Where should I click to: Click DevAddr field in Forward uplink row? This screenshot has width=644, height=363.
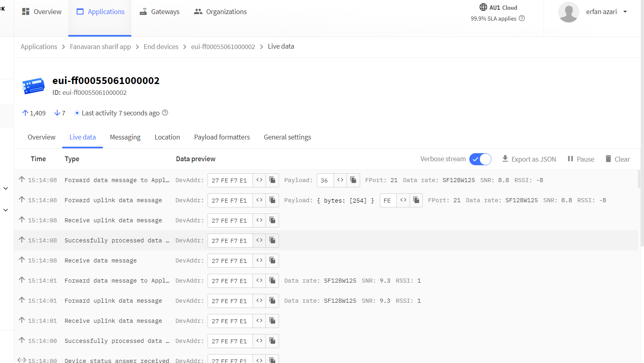pos(230,200)
